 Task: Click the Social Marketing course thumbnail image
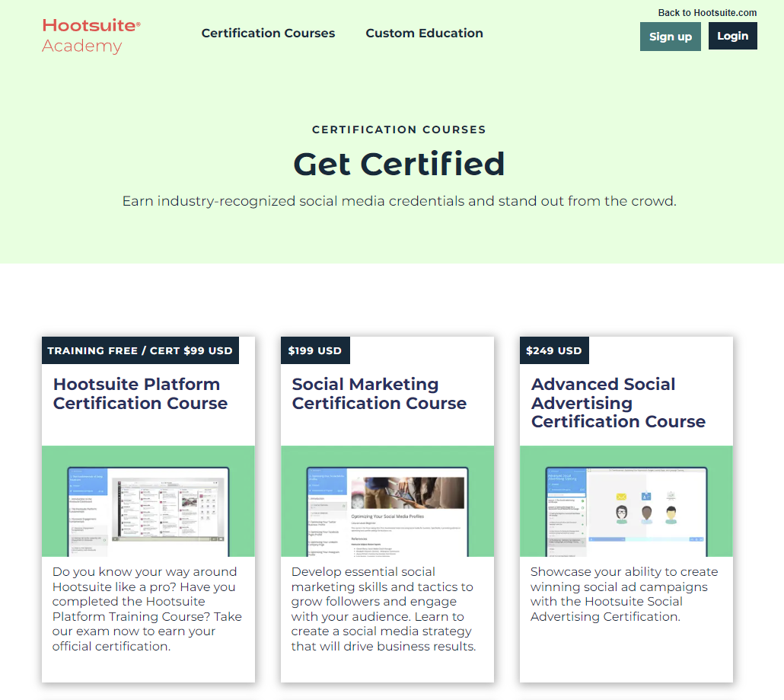click(x=387, y=501)
